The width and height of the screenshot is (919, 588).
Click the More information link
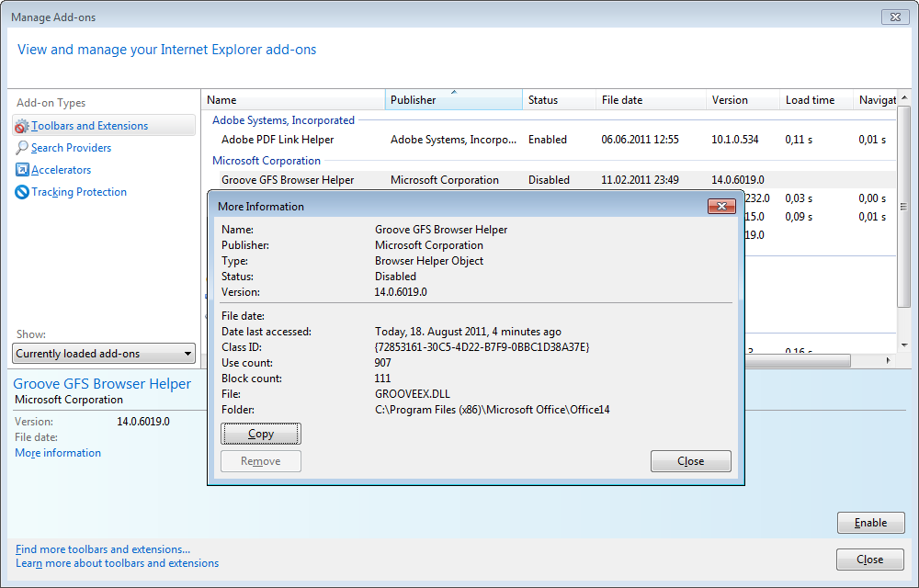[x=57, y=453]
